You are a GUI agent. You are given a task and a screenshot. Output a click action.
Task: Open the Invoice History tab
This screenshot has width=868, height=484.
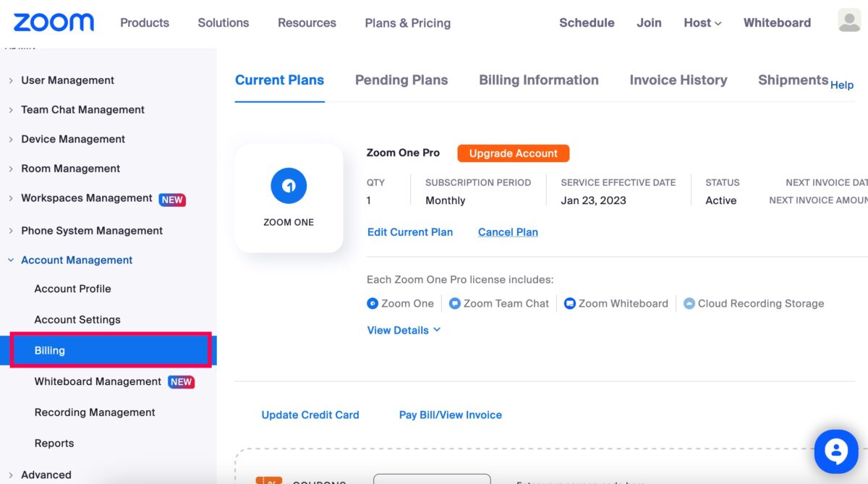[678, 80]
